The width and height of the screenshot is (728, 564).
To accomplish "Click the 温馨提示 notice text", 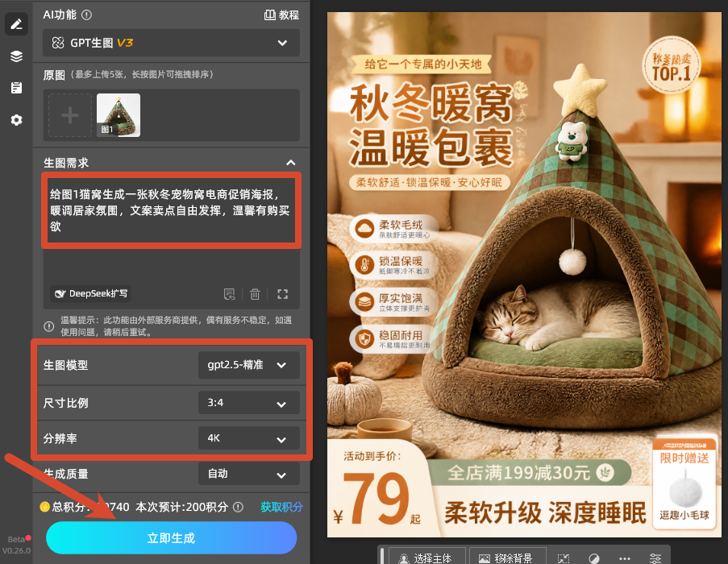I will [x=176, y=326].
